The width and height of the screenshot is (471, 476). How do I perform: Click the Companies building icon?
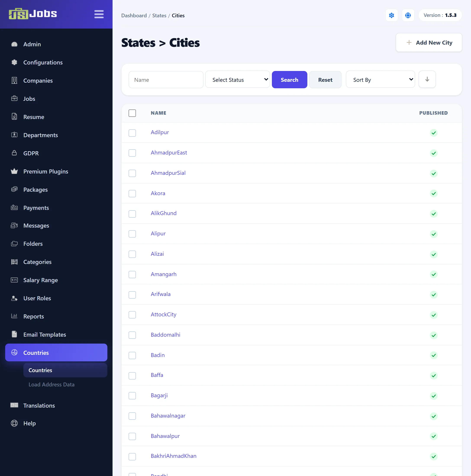(14, 80)
